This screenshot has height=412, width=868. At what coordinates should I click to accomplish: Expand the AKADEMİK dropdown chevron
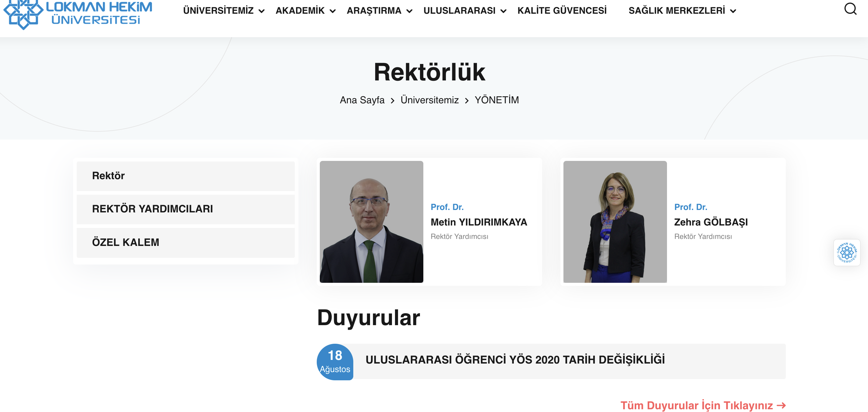point(333,11)
